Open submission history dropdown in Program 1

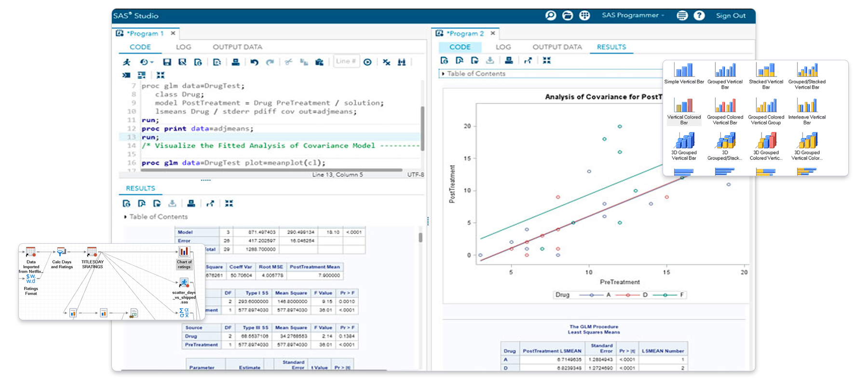(x=146, y=62)
